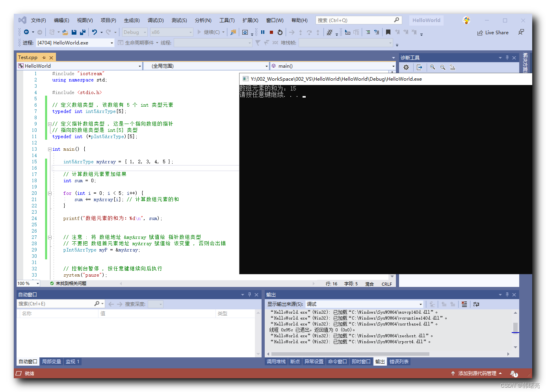Screen dimensions: 546x392
Task: Click 继续(C) to continue debugging
Action: tap(208, 32)
